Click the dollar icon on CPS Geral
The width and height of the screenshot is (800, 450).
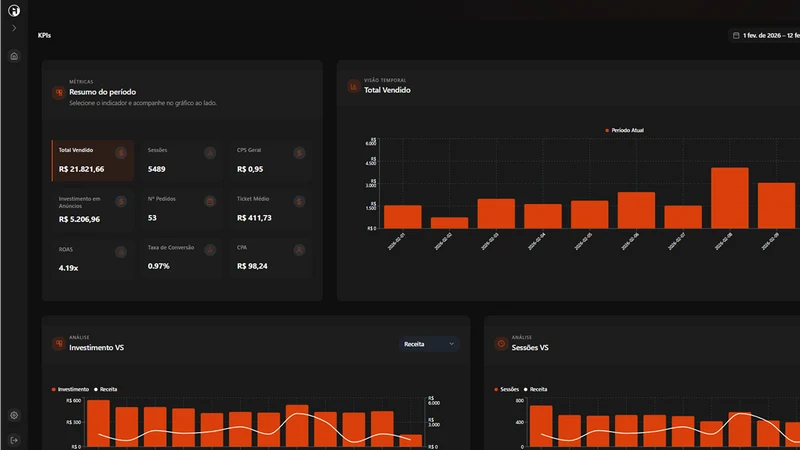pos(299,153)
